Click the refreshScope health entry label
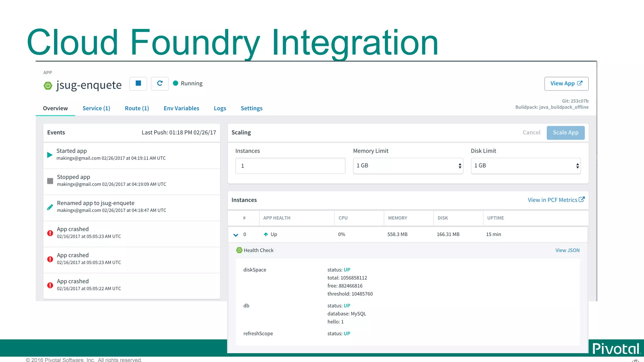 pos(258,334)
